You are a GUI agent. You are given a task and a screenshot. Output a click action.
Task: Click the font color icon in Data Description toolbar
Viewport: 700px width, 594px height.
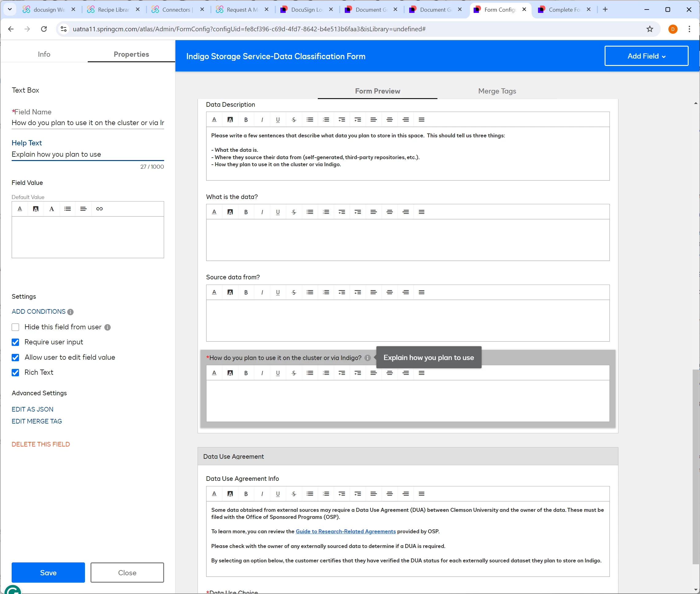(x=214, y=120)
